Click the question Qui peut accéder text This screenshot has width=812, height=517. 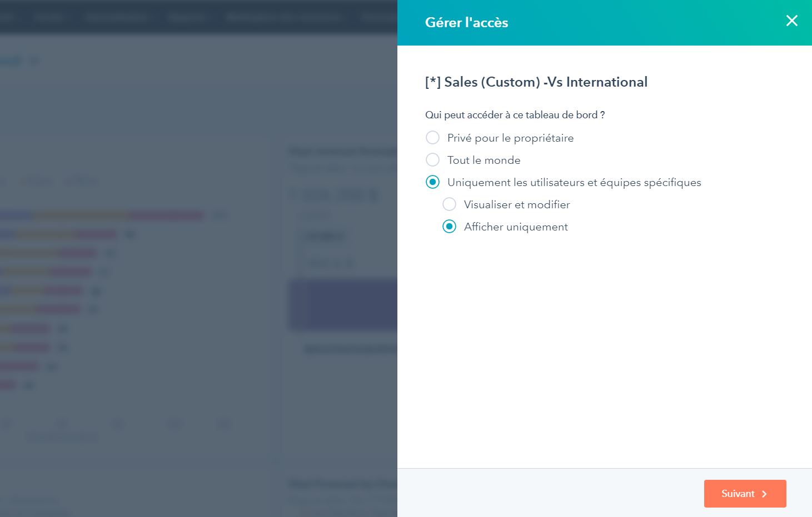(x=515, y=115)
